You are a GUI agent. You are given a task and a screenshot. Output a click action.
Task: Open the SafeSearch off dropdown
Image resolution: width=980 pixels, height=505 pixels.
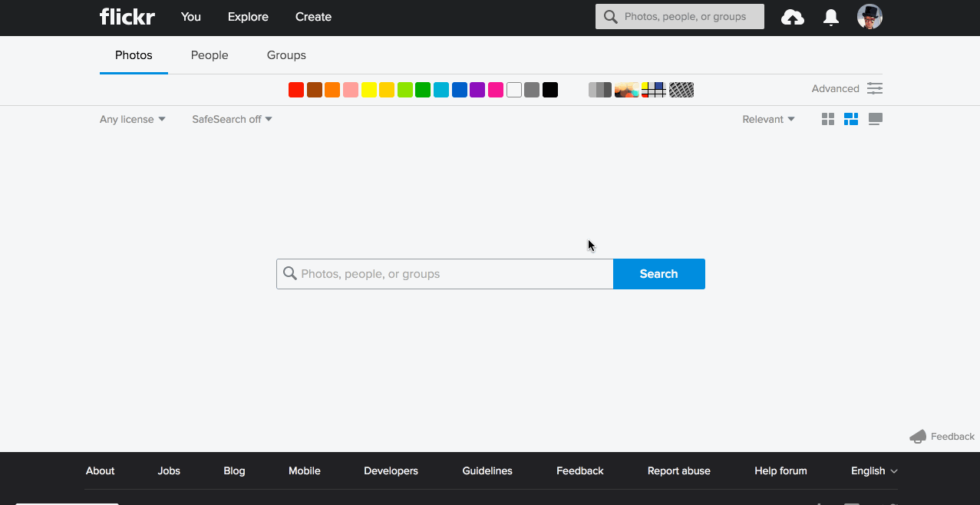(232, 119)
